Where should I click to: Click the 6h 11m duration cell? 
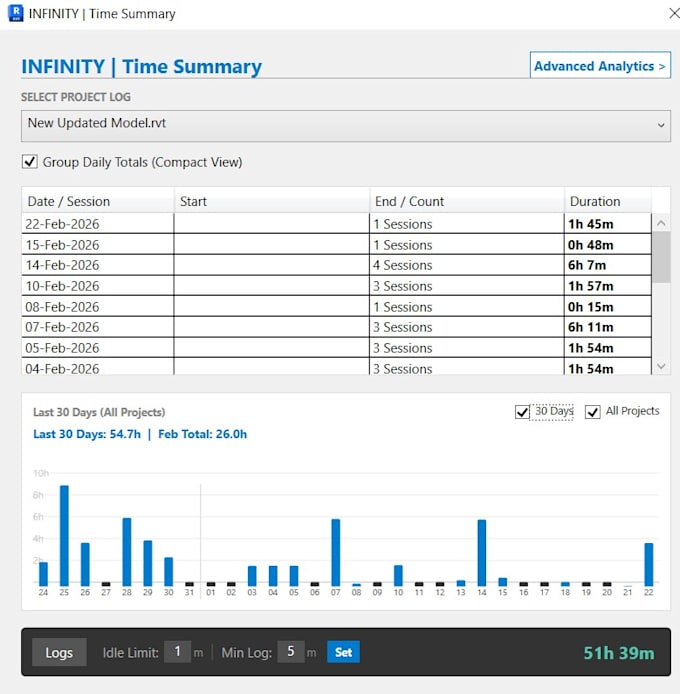pyautogui.click(x=607, y=327)
